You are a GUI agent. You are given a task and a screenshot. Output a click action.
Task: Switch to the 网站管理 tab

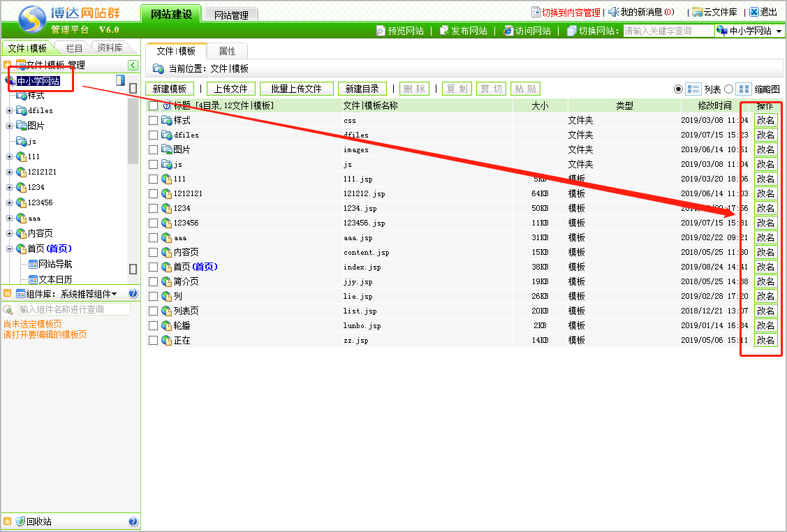(231, 14)
